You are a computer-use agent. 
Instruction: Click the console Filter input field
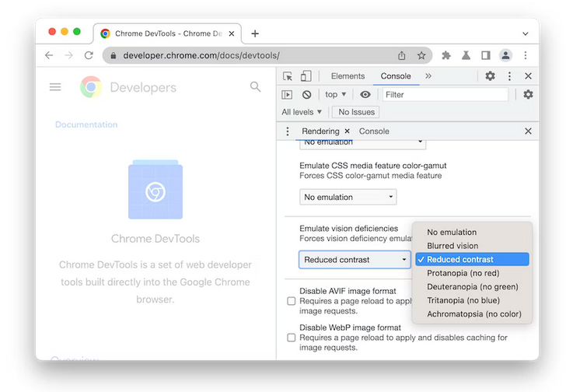click(445, 95)
